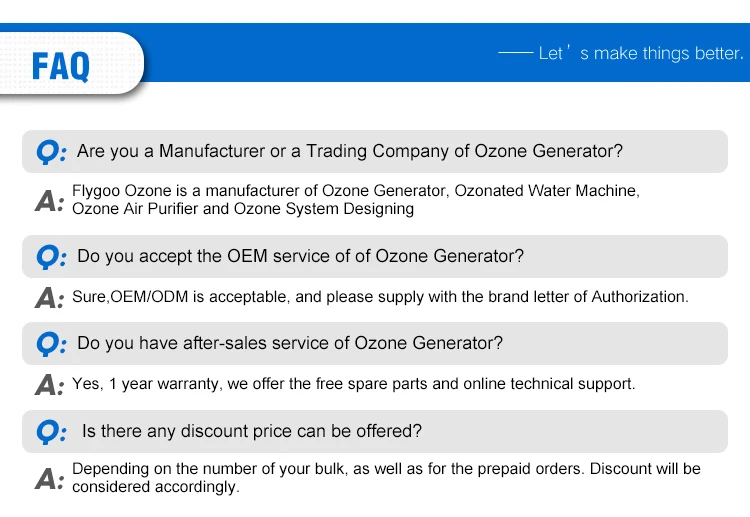Select the OEM/ODM is acceptable answer text
This screenshot has width=750, height=517.
click(x=380, y=297)
